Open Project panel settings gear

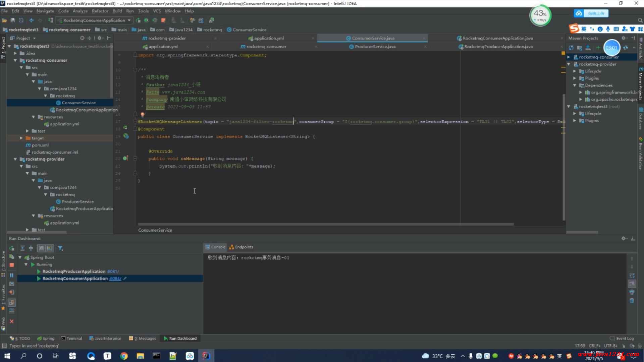coord(100,38)
